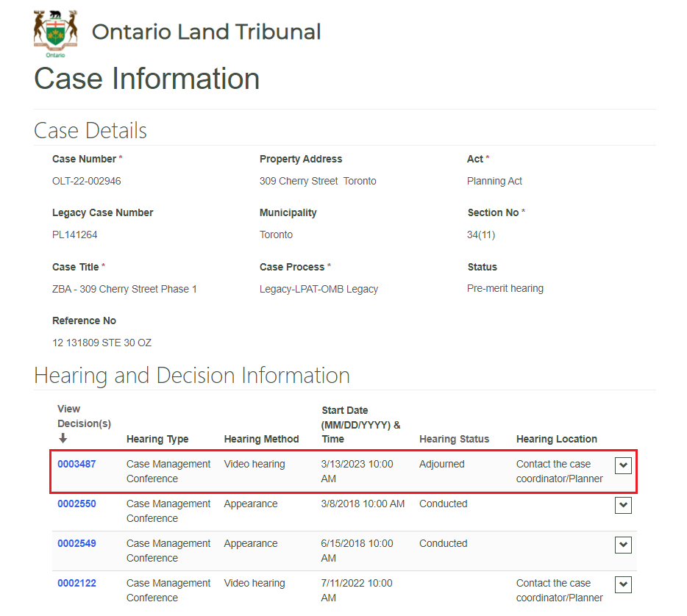Click the sort arrow under View Decision(s)
The width and height of the screenshot is (687, 616).
click(x=63, y=439)
